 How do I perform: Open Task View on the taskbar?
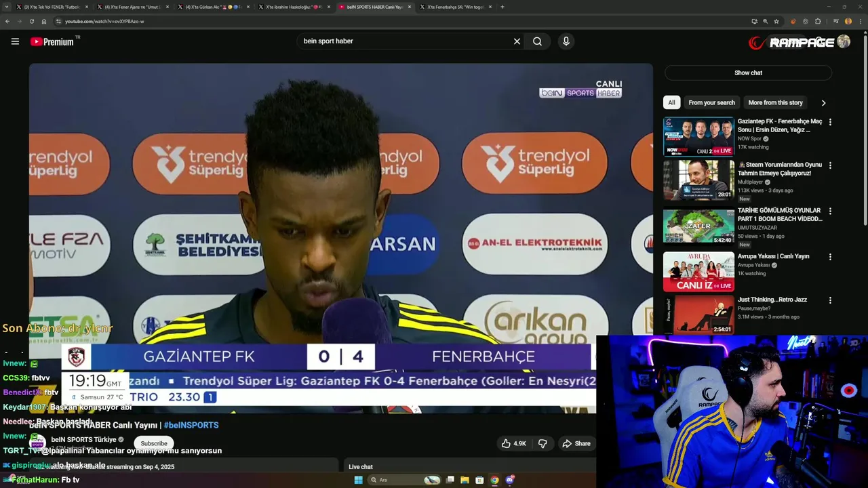[450, 480]
